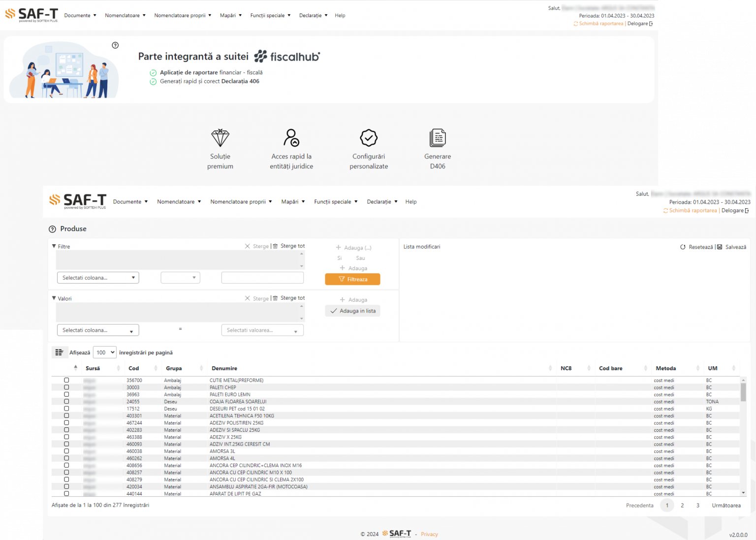Screen dimensions: 756x540
Task: Select the Generare D406 document icon
Action: 438,138
